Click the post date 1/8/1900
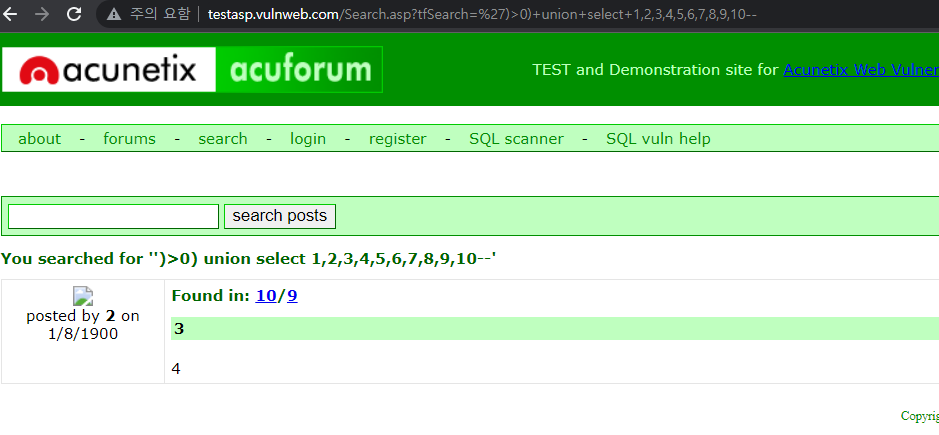939x435 pixels. (x=83, y=334)
